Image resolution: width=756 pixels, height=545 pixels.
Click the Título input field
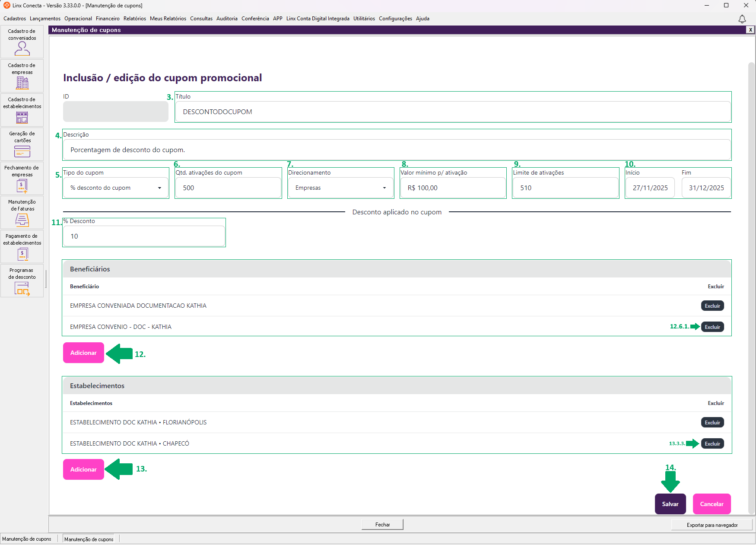[x=453, y=112]
